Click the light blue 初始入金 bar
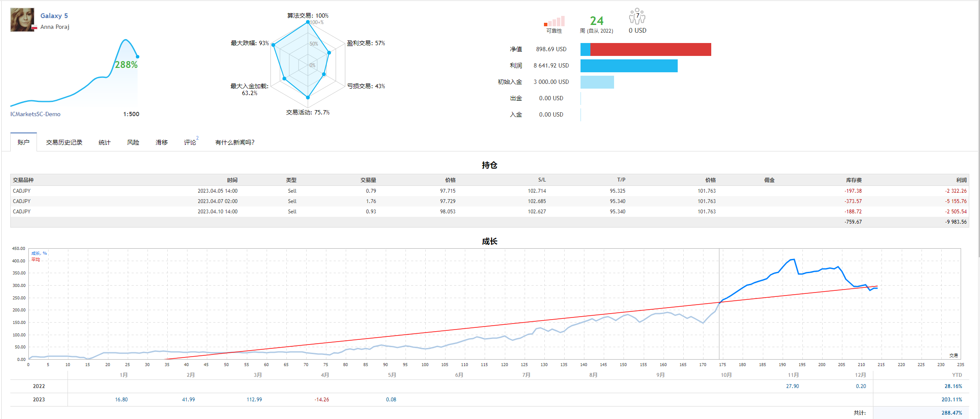The image size is (980, 419). (x=597, y=82)
